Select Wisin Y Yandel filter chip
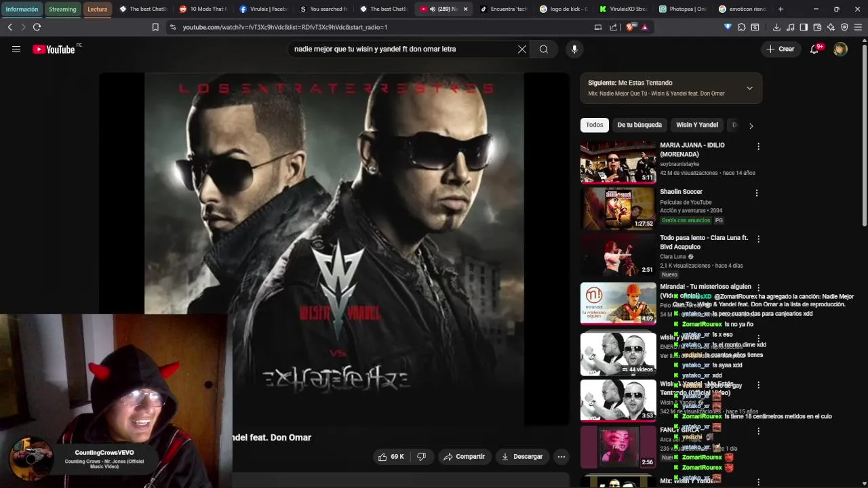868x488 pixels. tap(697, 125)
